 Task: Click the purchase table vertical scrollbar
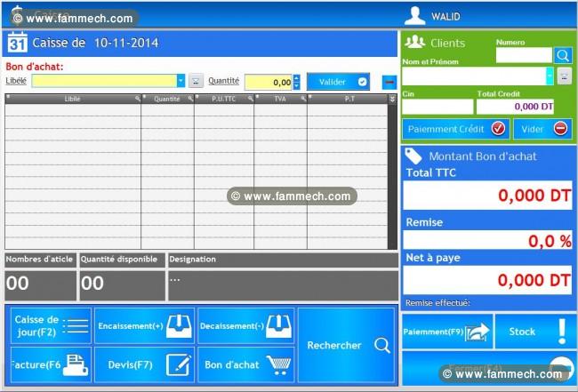(x=392, y=176)
